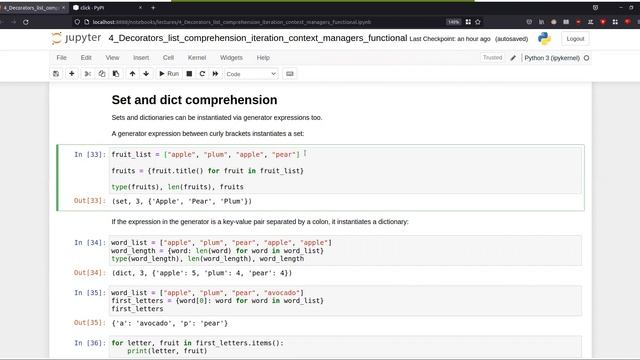Click the Python 3 (ipykernel) kernel name

[552, 58]
